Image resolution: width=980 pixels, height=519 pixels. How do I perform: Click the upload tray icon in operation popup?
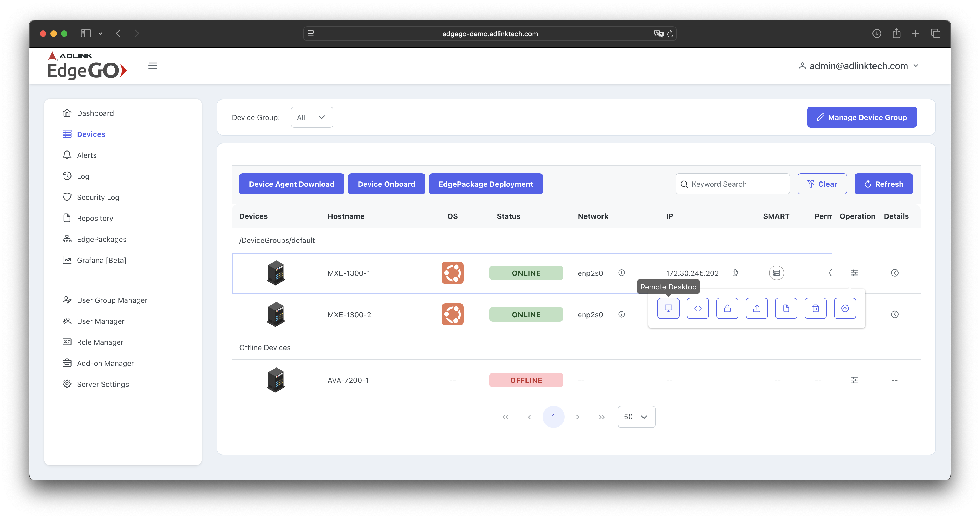click(756, 308)
